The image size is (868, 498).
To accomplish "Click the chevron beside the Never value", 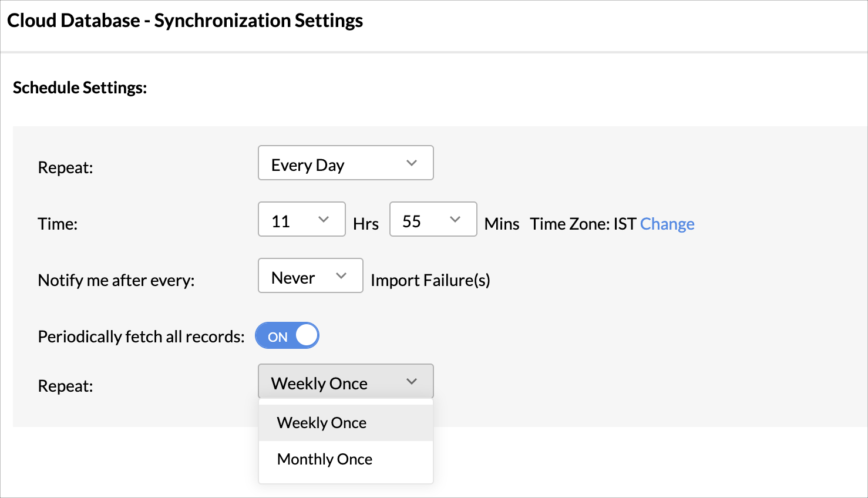I will [x=341, y=276].
